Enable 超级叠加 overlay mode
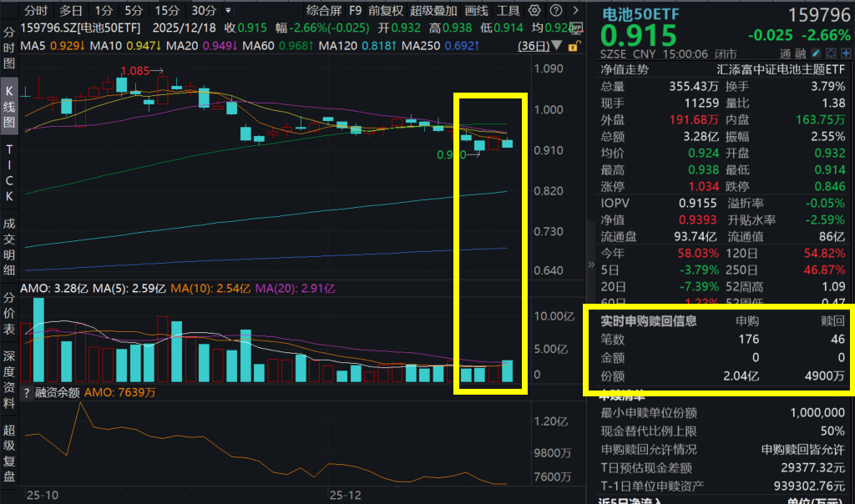The image size is (855, 504). (x=433, y=11)
